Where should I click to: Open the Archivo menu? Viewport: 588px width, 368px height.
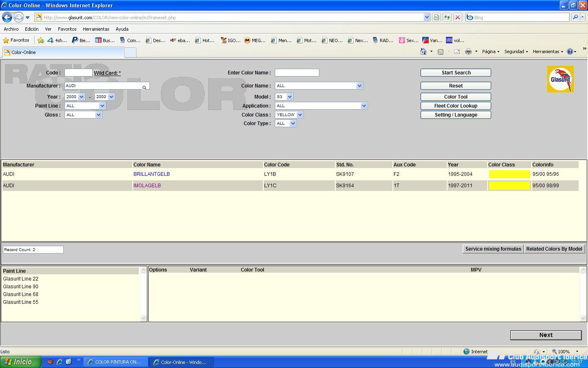(x=11, y=29)
